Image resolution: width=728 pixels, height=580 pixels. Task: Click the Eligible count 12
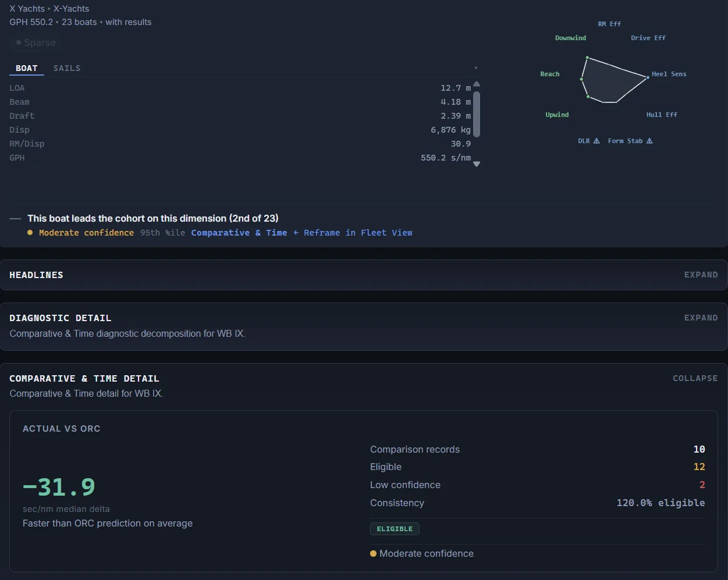click(699, 467)
